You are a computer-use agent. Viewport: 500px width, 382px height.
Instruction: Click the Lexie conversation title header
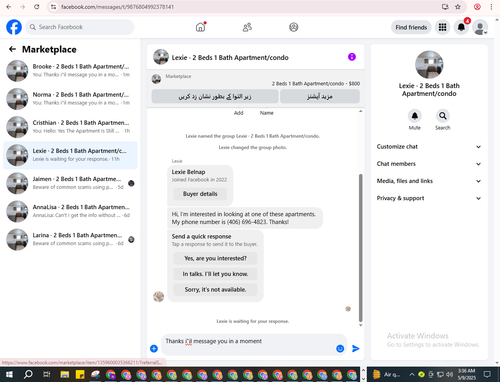coord(230,58)
